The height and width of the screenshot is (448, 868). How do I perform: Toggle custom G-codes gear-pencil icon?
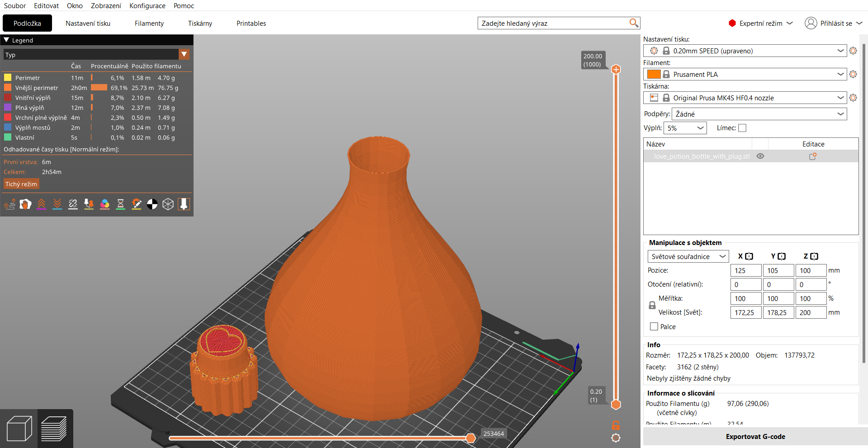pos(137,204)
